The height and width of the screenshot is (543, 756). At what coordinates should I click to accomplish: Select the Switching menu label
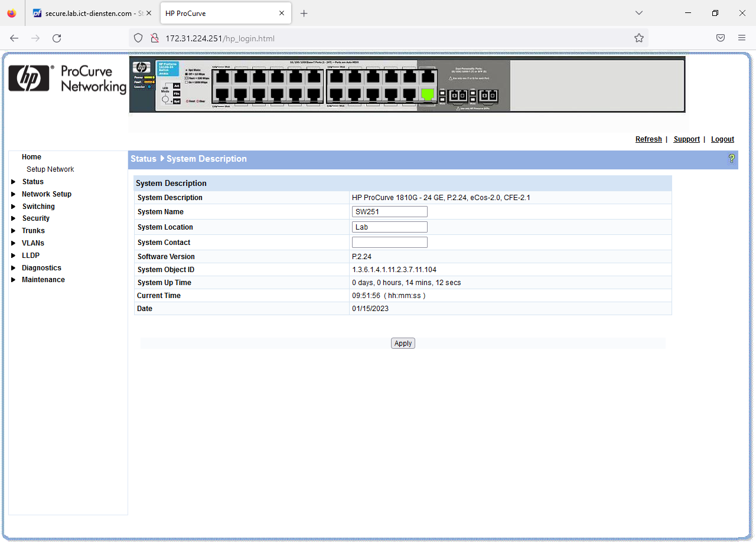click(x=38, y=207)
